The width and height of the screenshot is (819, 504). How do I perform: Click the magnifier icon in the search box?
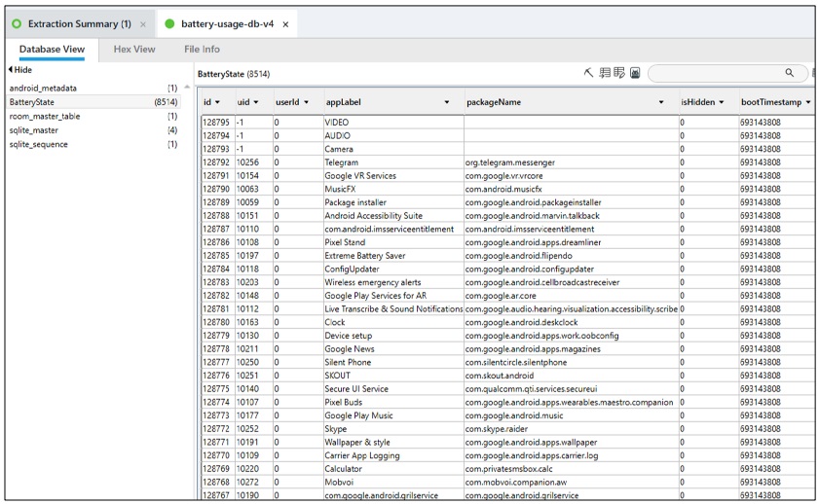point(789,73)
